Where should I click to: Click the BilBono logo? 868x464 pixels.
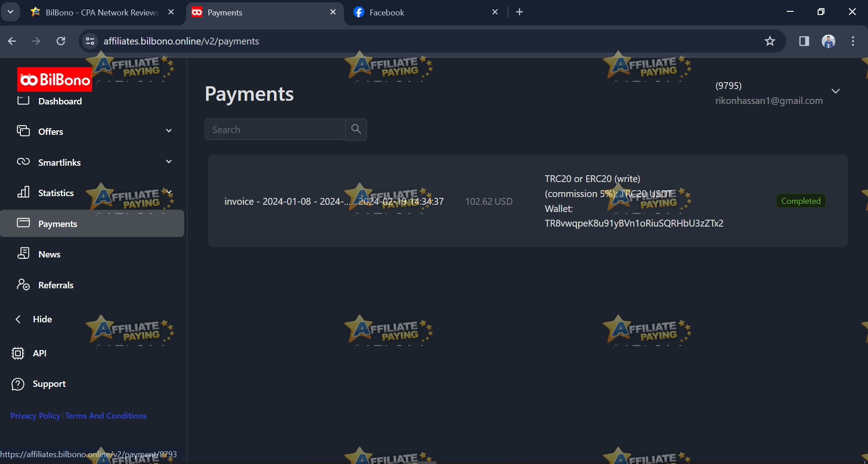pos(54,79)
